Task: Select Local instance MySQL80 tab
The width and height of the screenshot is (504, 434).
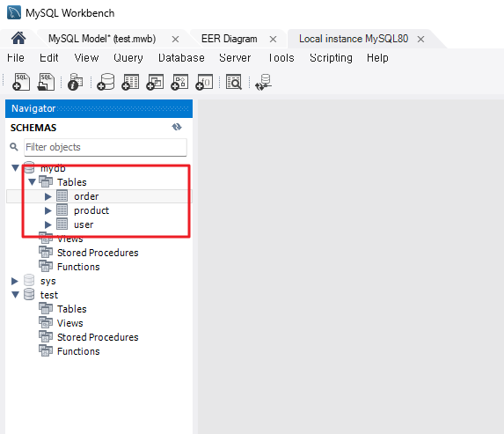Action: [x=354, y=39]
